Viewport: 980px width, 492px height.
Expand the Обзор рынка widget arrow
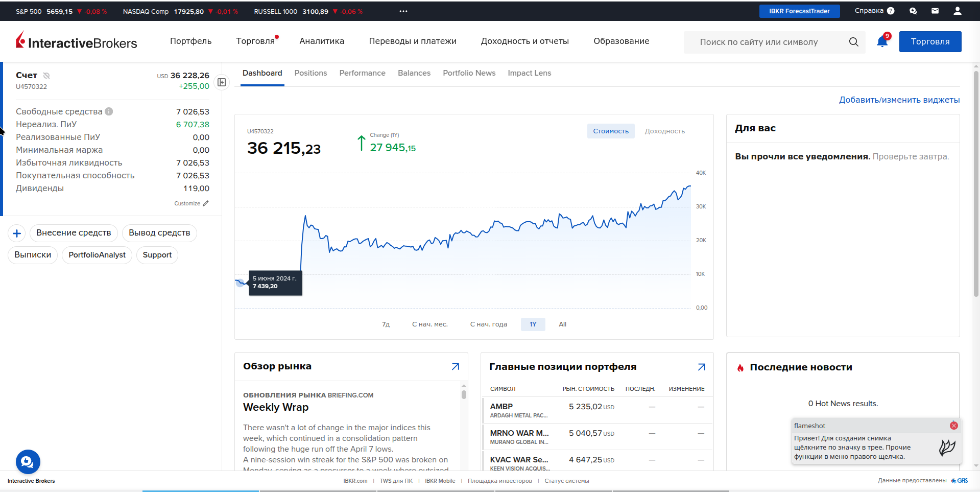click(x=456, y=366)
